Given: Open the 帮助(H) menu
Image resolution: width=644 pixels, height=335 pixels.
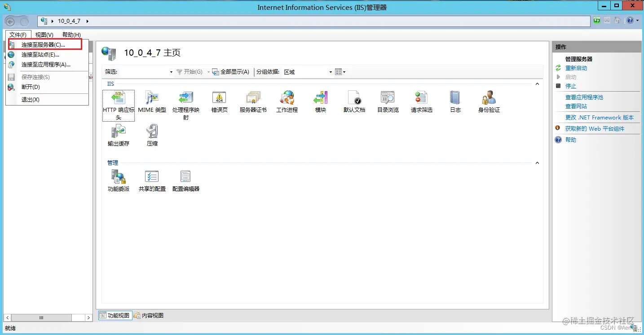Looking at the screenshot, I should [x=71, y=35].
